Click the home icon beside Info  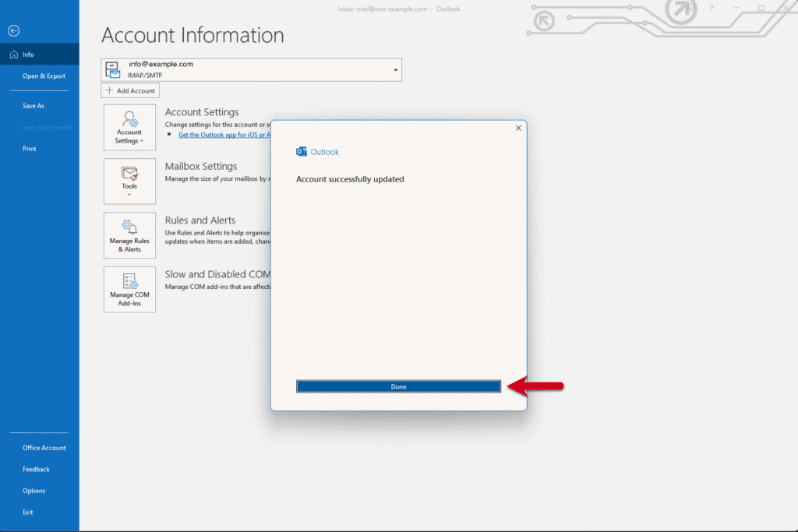[14, 55]
